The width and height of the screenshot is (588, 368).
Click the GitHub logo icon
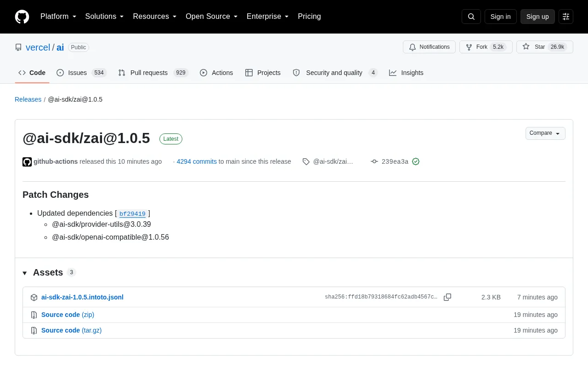coord(22,17)
